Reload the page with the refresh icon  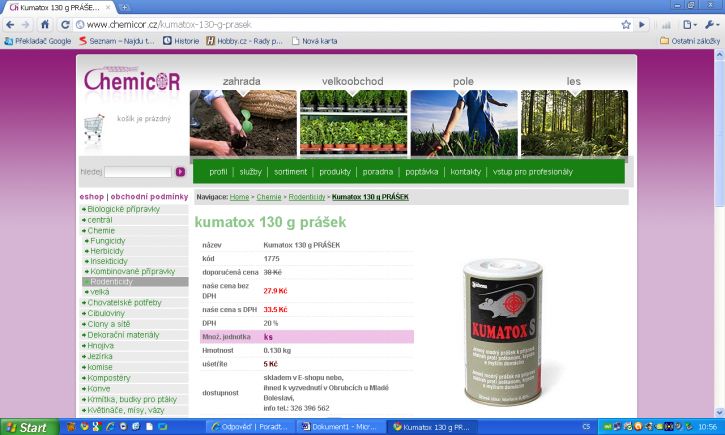point(65,25)
